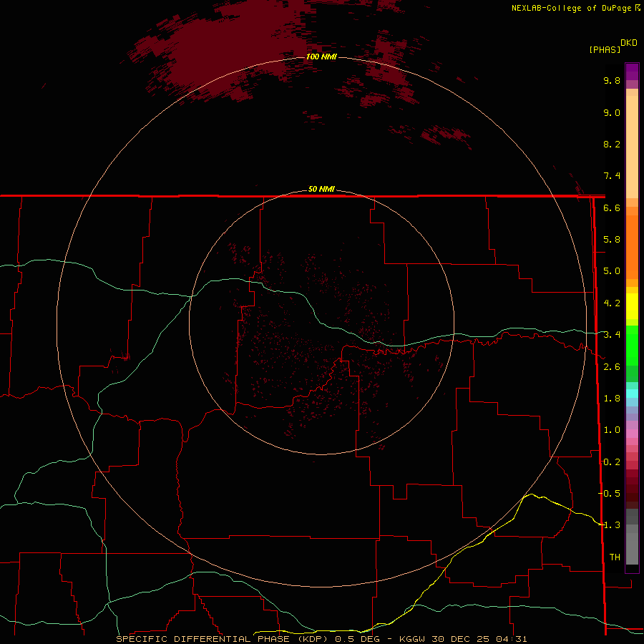Click the 1.8 value on the color scale
Viewport: 644px width, 644px height.
pyautogui.click(x=612, y=399)
